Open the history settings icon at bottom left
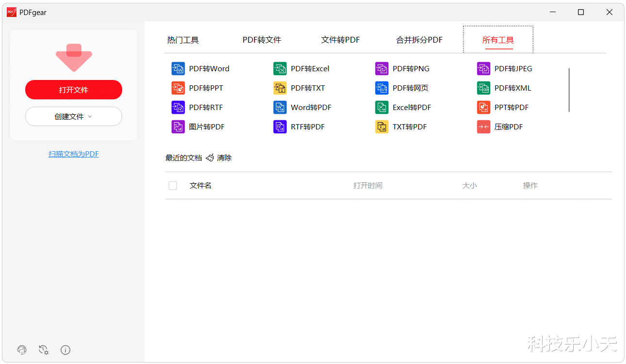 click(44, 349)
